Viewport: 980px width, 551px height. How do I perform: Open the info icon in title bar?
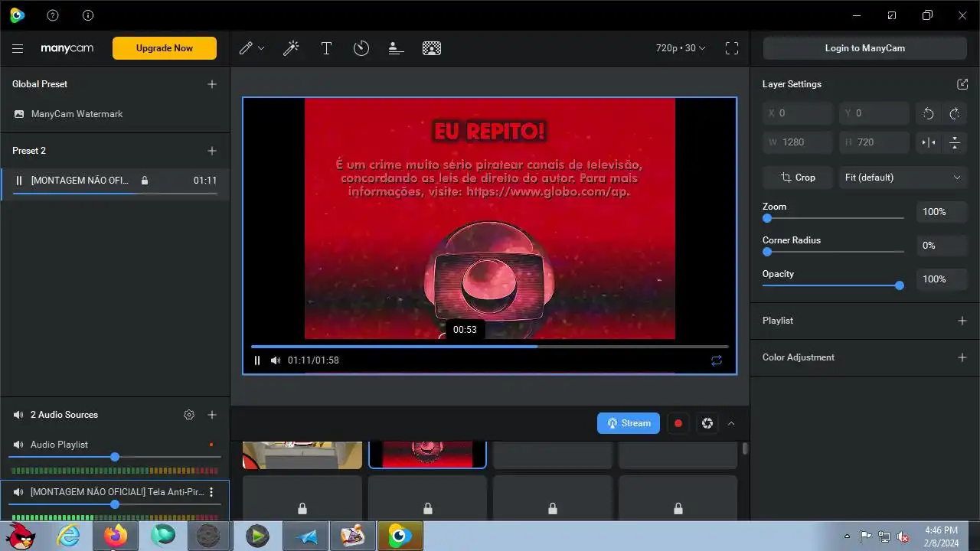click(x=88, y=15)
